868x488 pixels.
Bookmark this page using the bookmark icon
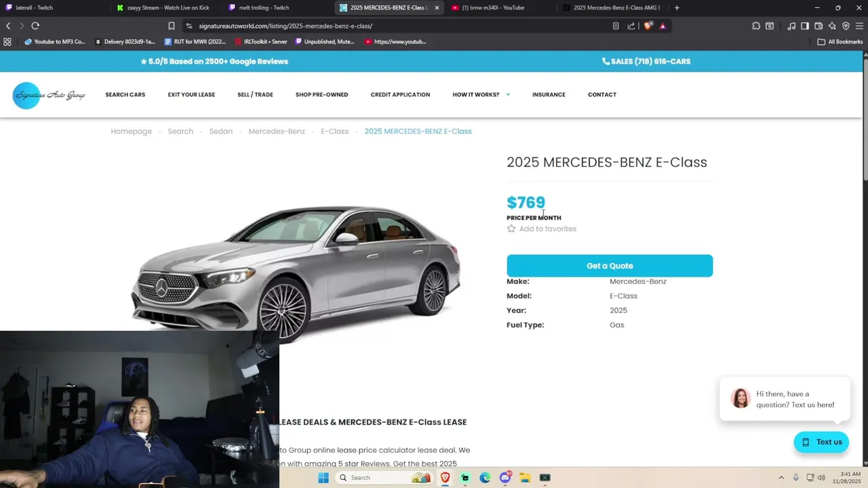(x=172, y=26)
